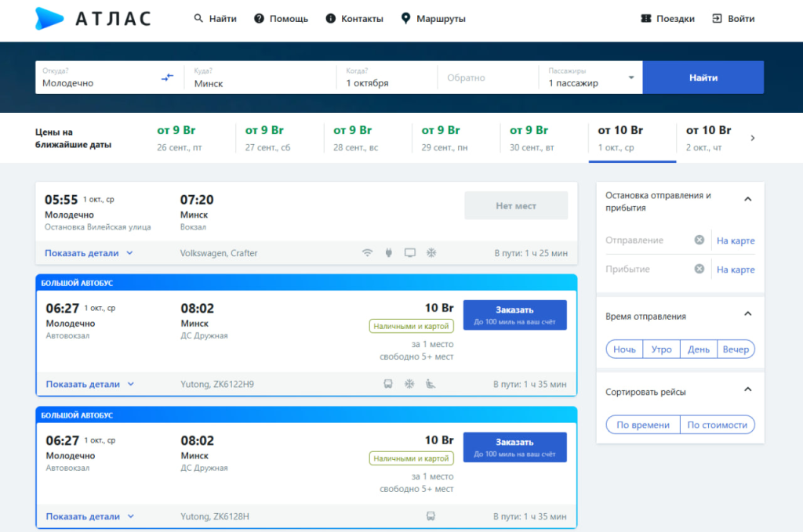The image size is (803, 532).
Task: Filter departures by Вечер
Action: pos(736,349)
